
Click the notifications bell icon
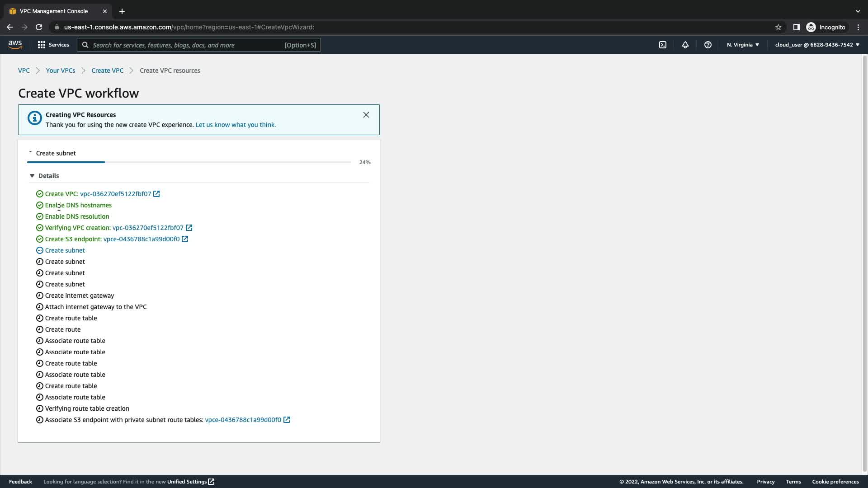685,45
